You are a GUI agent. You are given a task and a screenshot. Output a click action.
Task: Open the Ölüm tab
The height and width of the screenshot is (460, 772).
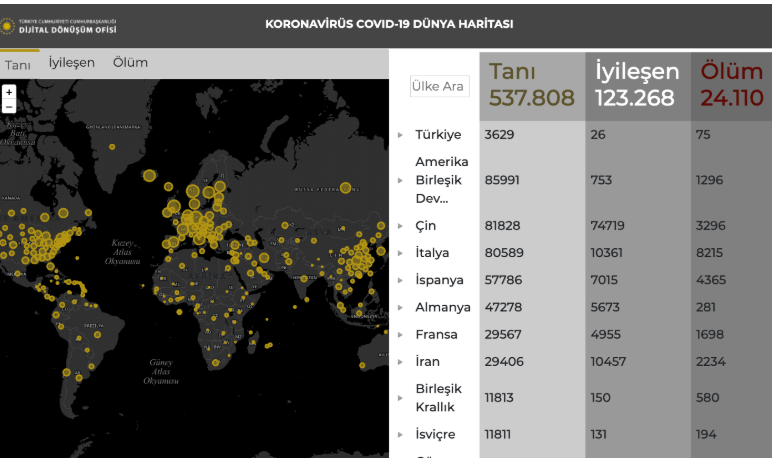pos(130,63)
